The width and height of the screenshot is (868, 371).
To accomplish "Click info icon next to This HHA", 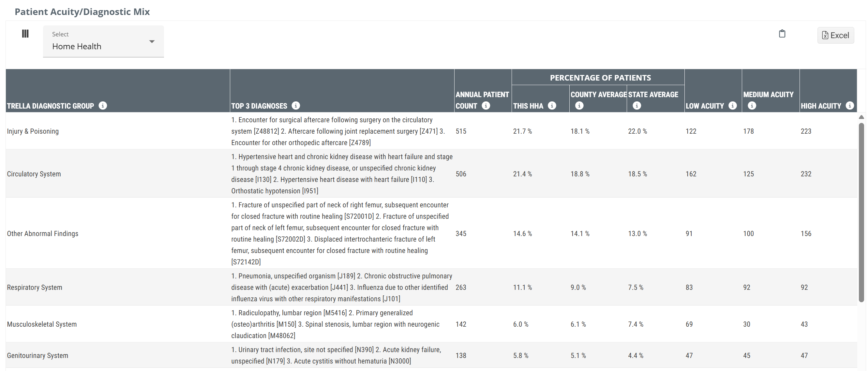I will click(552, 106).
